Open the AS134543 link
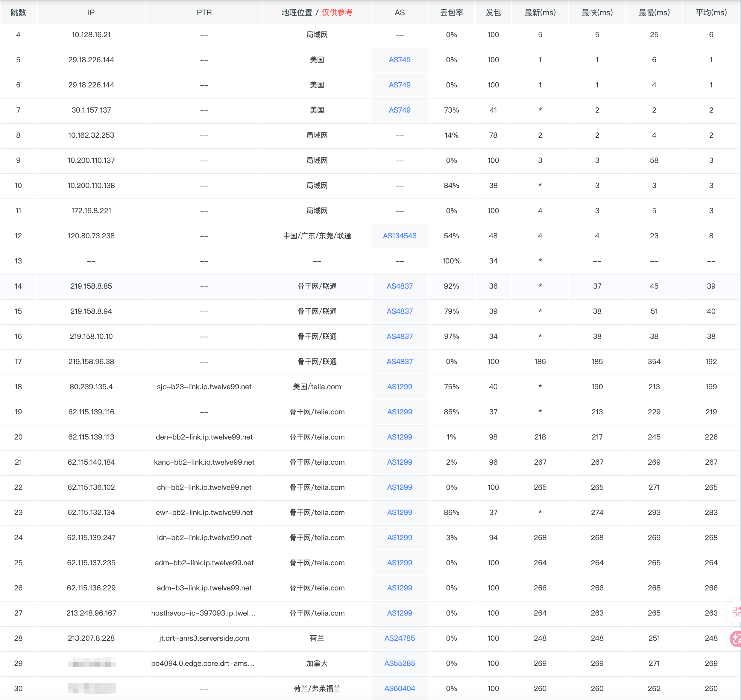 [400, 236]
